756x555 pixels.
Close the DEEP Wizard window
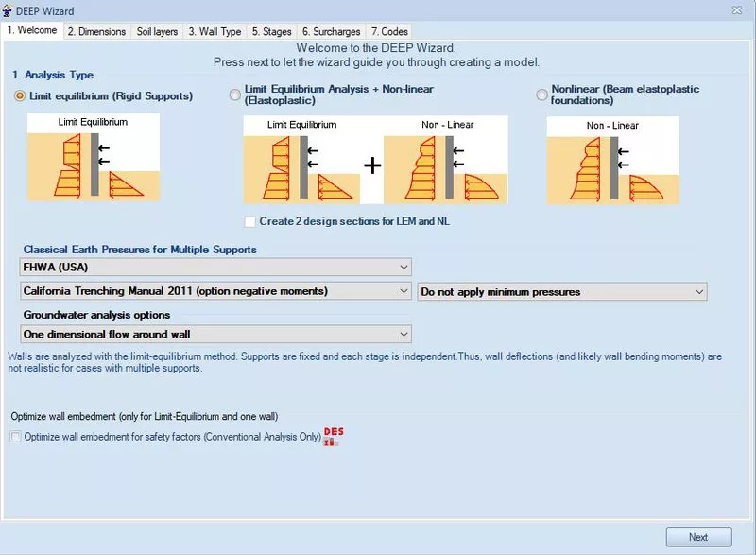tap(737, 10)
